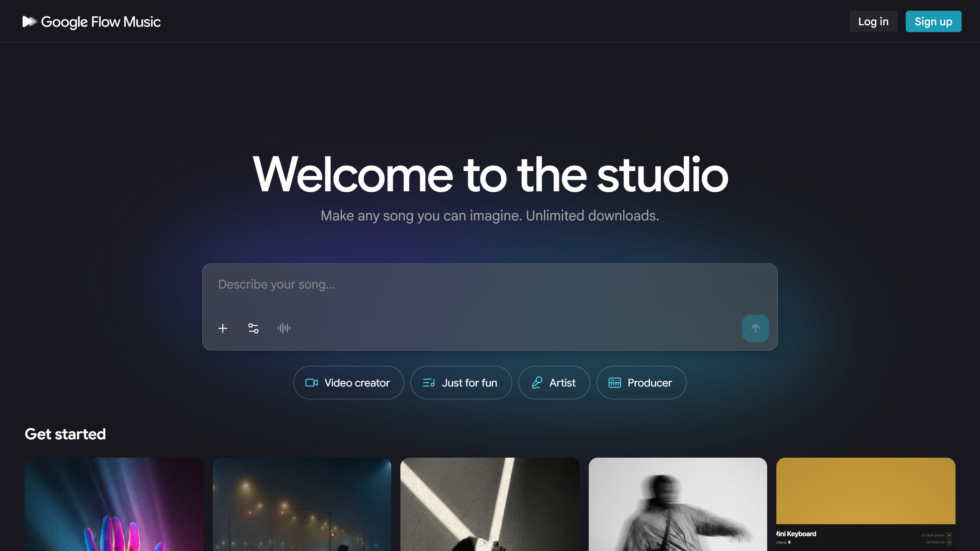Viewport: 980px width, 551px height.
Task: Click OCTAVE DOWN key on Mini Keyboard card
Action: coord(949,535)
